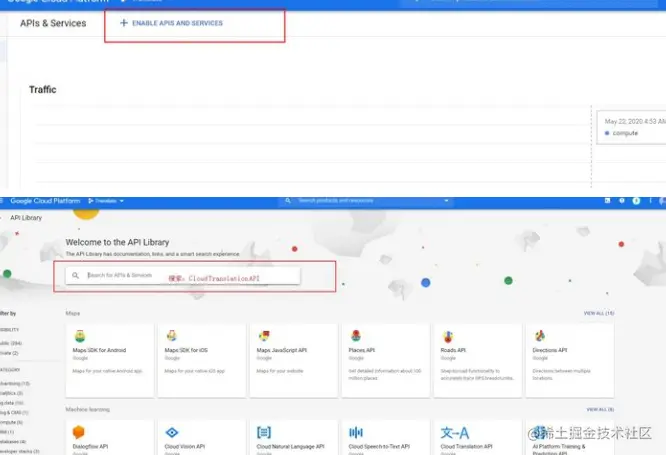Click the Places API pin icon
The image size is (666, 455).
click(x=356, y=336)
